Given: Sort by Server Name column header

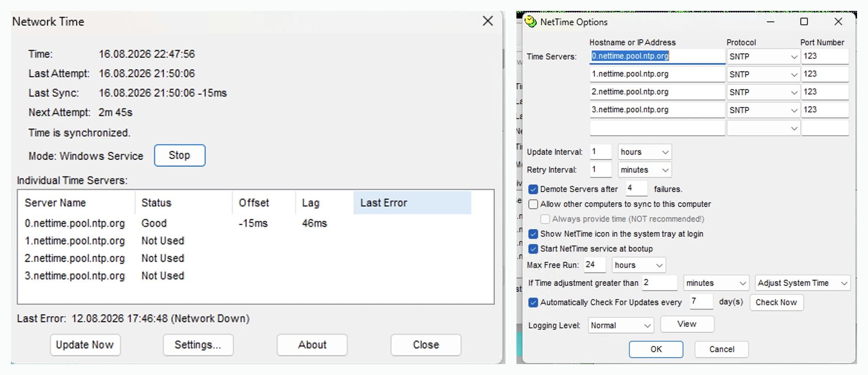Looking at the screenshot, I should click(x=76, y=203).
